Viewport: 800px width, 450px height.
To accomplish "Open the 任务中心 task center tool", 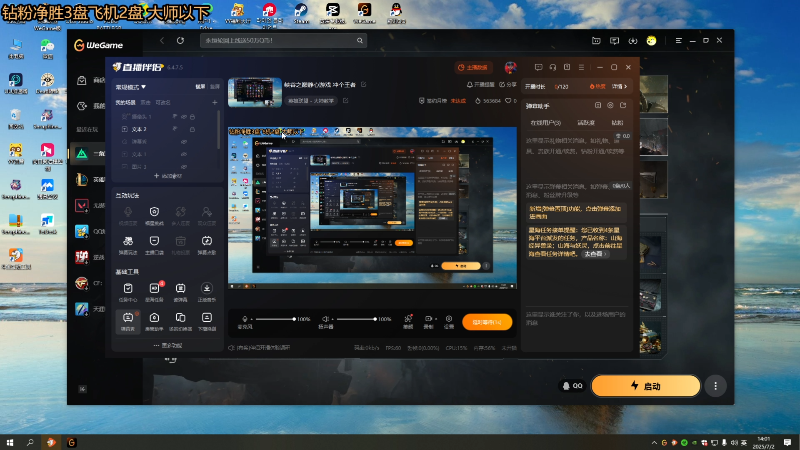I will [x=128, y=292].
